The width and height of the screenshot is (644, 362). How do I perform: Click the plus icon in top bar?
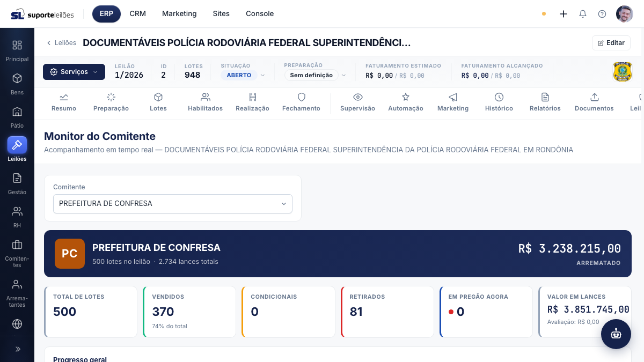pos(563,14)
